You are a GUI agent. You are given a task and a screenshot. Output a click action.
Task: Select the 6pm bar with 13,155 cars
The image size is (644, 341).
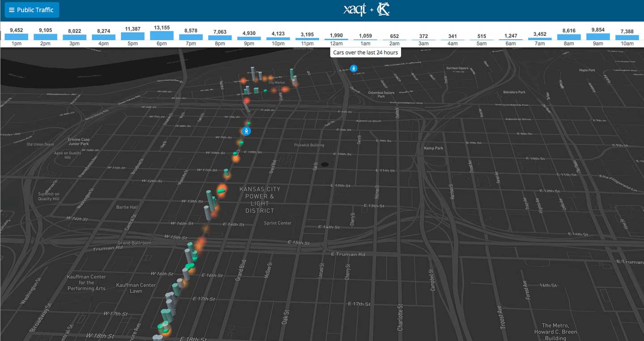pos(161,35)
